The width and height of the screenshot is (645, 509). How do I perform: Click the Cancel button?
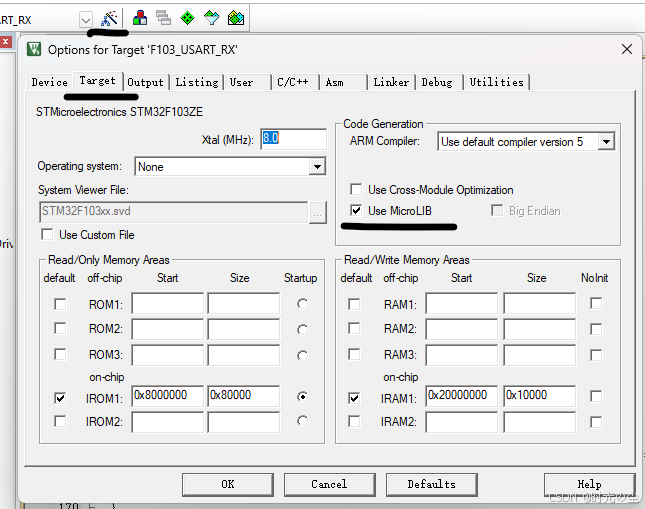329,484
